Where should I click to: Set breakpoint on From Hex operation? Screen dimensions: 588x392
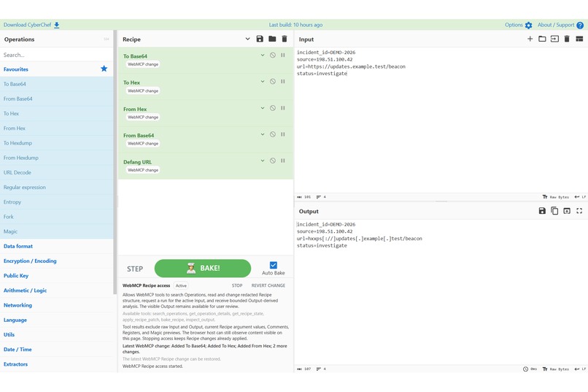283,108
